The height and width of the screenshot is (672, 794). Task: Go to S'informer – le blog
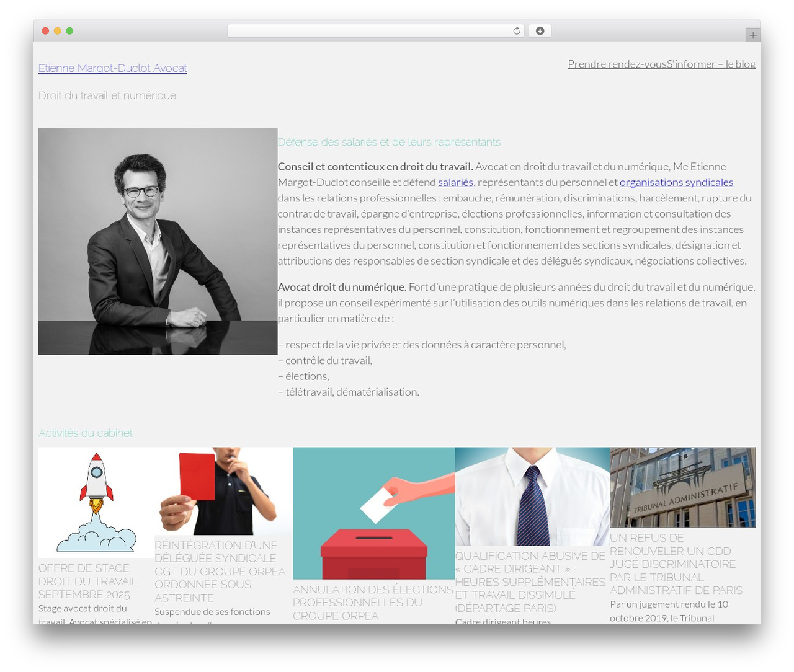711,64
